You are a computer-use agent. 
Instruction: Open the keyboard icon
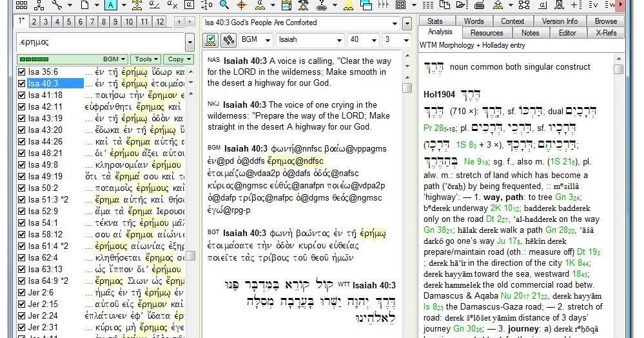pos(480,5)
